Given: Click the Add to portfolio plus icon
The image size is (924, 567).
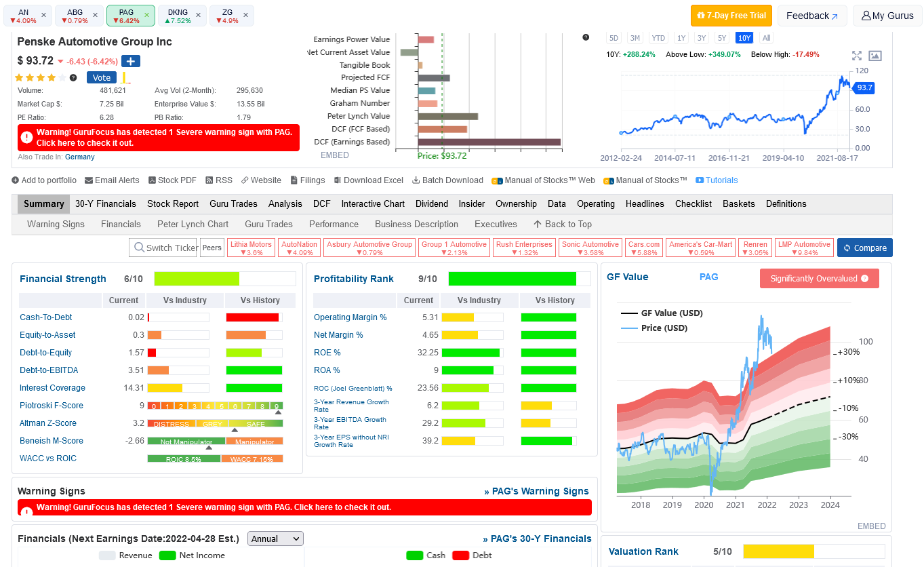Looking at the screenshot, I should coord(15,180).
